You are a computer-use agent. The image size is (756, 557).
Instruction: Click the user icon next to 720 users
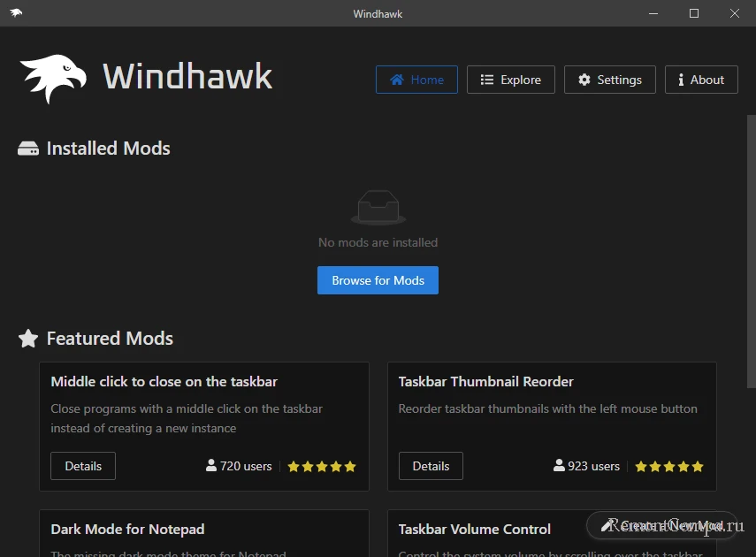click(211, 466)
